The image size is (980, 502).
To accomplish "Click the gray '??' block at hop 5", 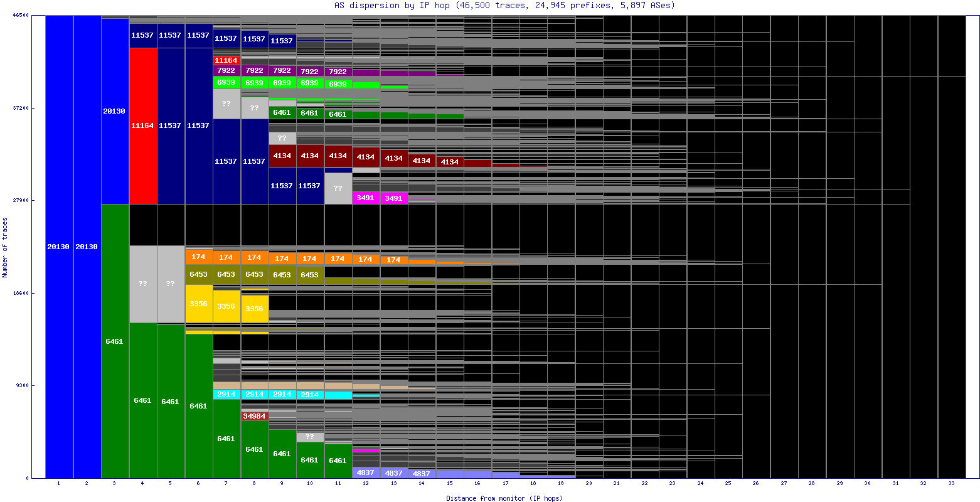I will click(x=171, y=284).
